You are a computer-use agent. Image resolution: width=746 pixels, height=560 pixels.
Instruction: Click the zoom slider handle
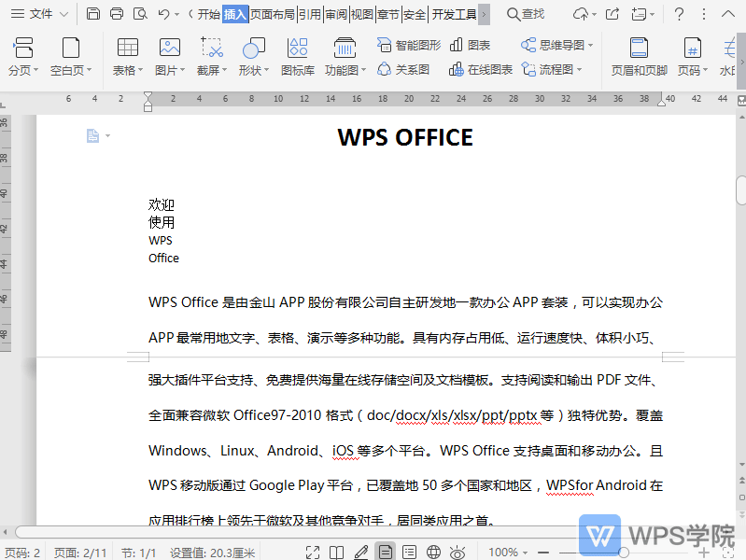click(624, 552)
